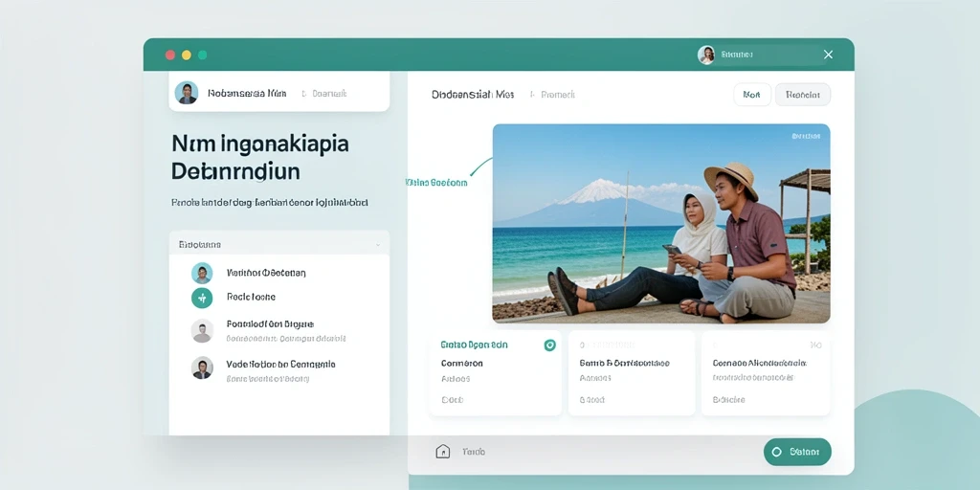
Task: Click the avatar in the top-left header card
Action: [187, 93]
